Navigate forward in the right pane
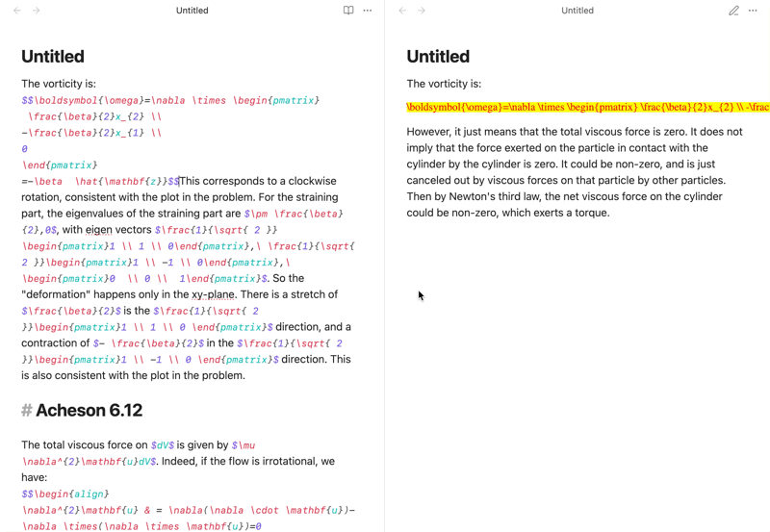The image size is (770, 532). coord(422,11)
